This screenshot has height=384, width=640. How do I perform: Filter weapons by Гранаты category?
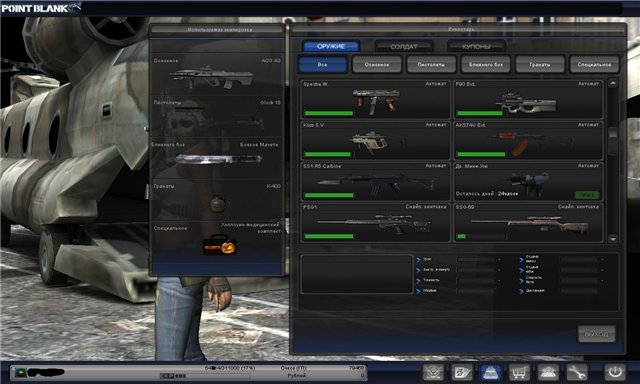tap(540, 64)
